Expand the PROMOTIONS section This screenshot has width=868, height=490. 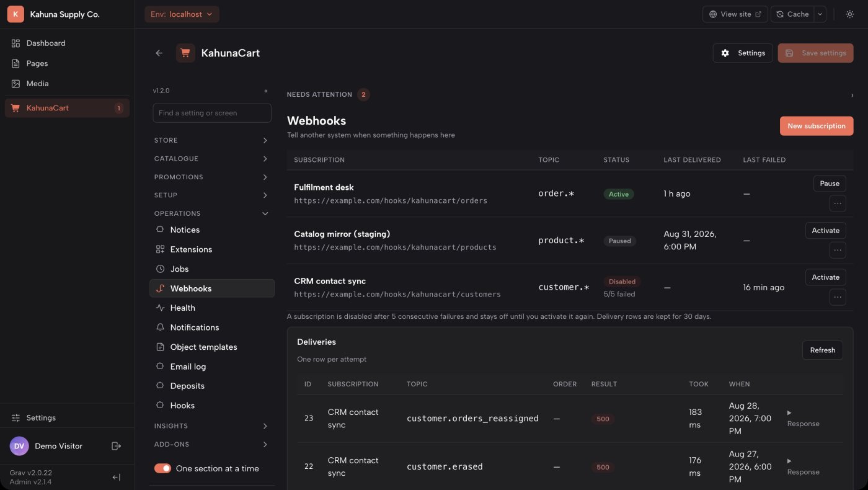point(211,177)
